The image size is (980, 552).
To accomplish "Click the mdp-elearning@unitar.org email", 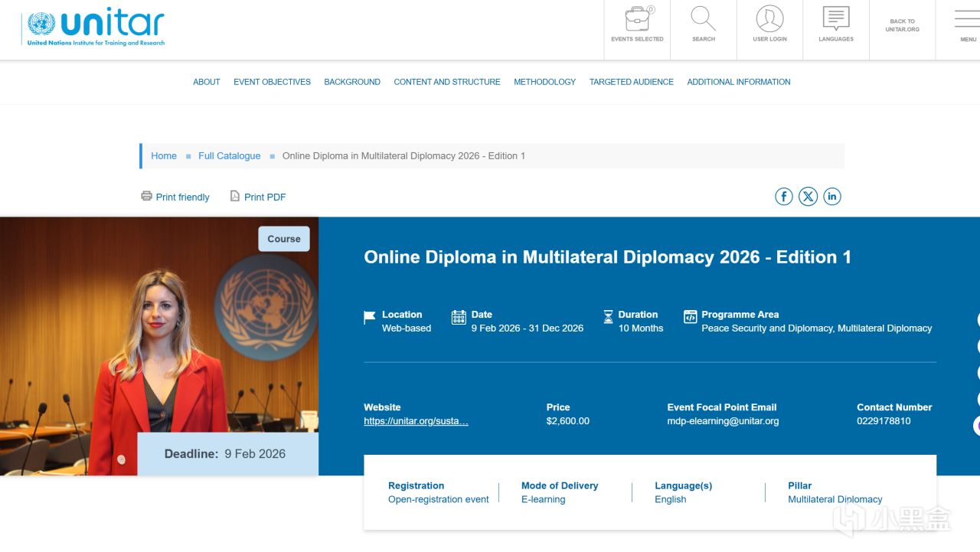I will click(723, 421).
